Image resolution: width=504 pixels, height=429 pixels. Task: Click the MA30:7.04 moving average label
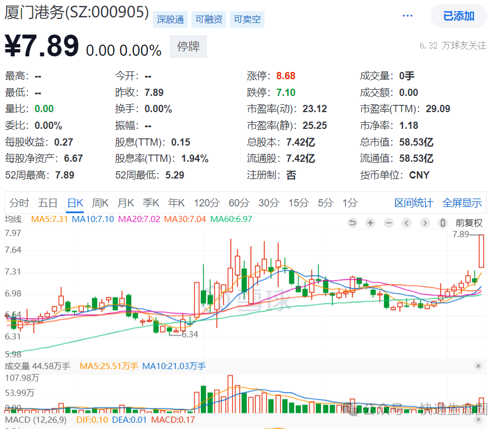coord(185,219)
